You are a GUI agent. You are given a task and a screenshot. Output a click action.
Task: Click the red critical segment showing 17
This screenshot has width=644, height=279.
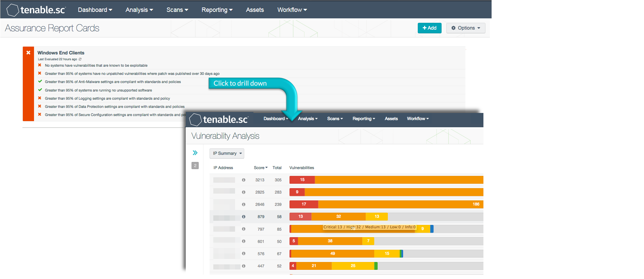point(304,204)
